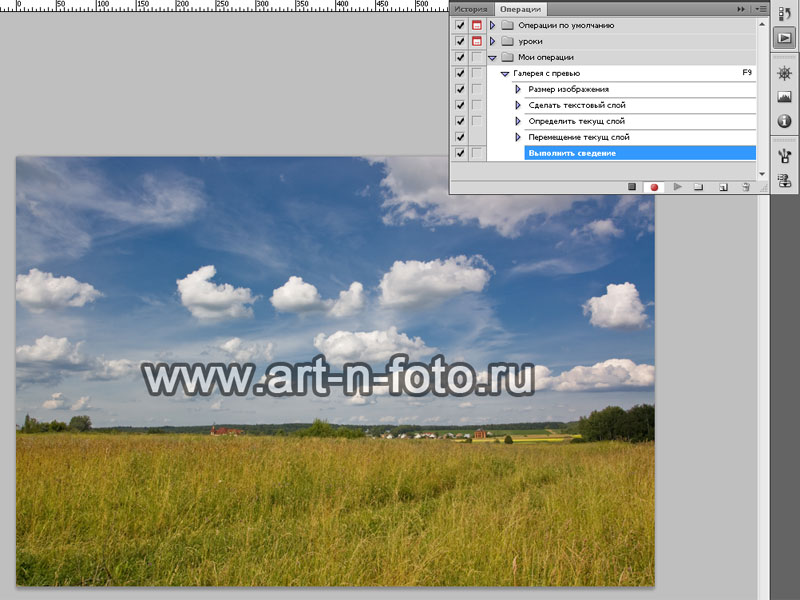Switch to the История tab
Viewport: 800px width, 600px height.
471,9
